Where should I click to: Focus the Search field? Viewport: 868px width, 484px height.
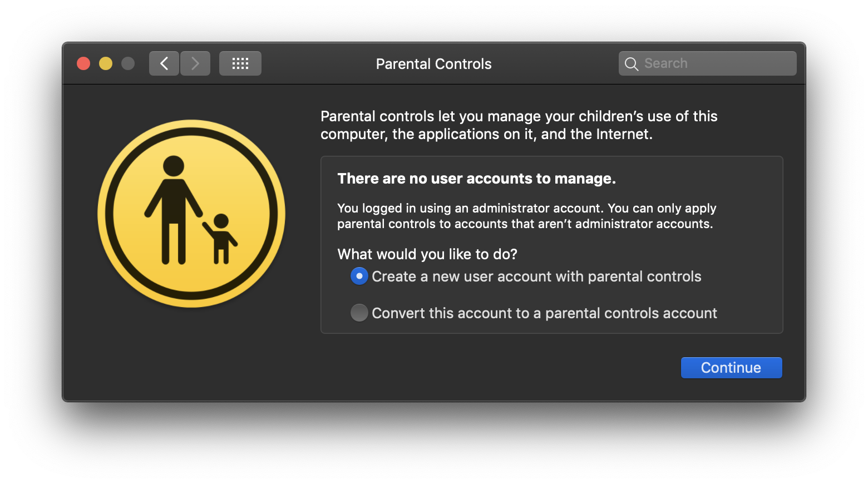(x=708, y=63)
